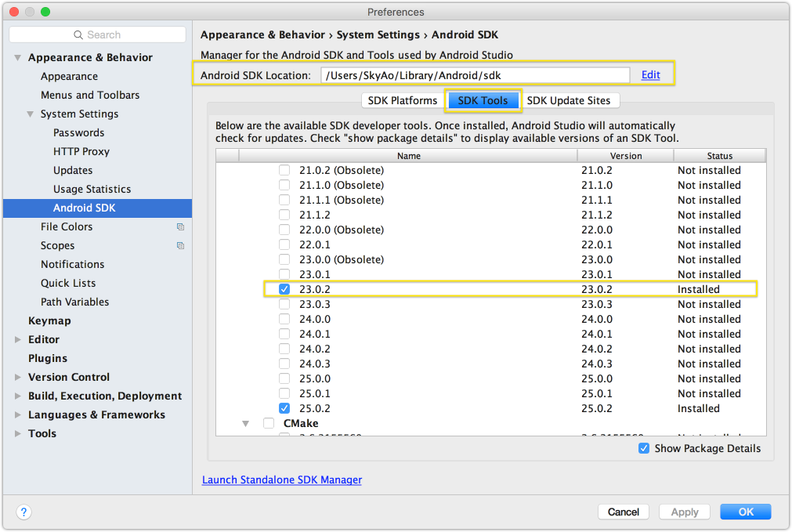Expand Languages & Frameworks section
The width and height of the screenshot is (792, 532).
pos(18,414)
